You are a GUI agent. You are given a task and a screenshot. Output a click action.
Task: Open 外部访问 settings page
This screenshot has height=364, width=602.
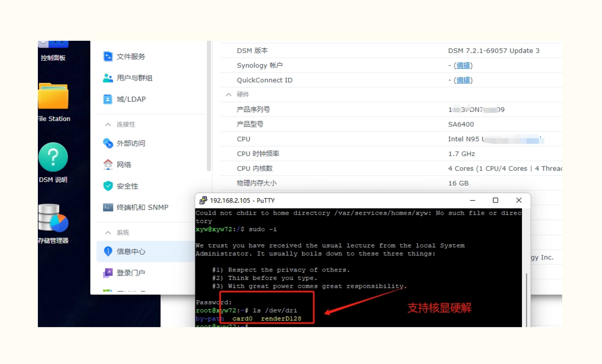[131, 143]
